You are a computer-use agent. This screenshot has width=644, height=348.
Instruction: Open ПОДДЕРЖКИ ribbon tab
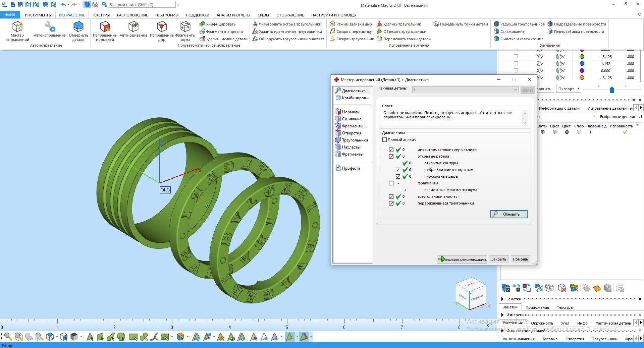[x=198, y=15]
